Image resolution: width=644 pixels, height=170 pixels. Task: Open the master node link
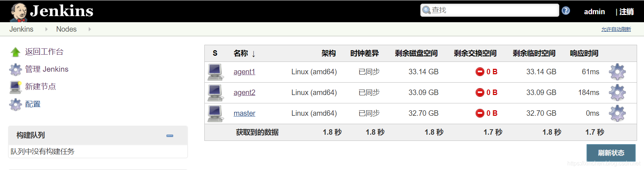tap(244, 113)
